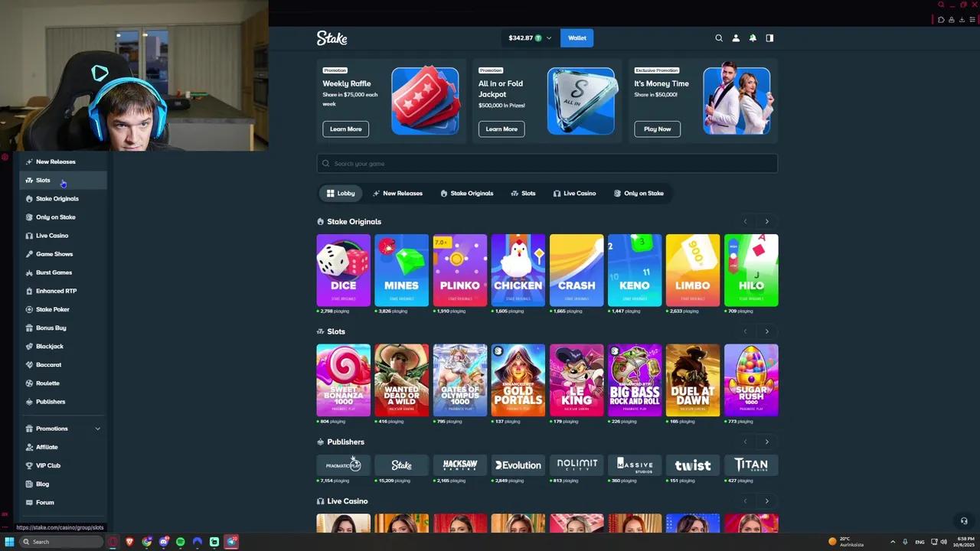Viewport: 980px width, 551px height.
Task: Open Discord from the taskbar
Action: (x=164, y=542)
